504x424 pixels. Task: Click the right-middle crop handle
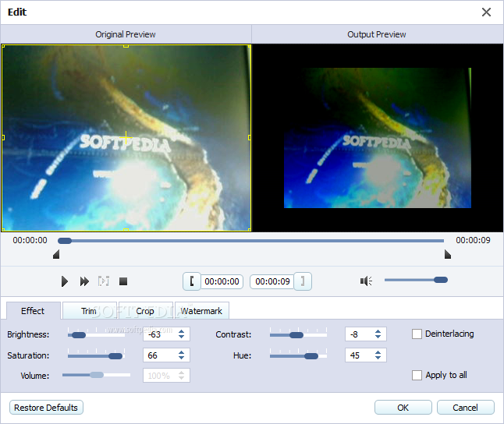[250, 137]
